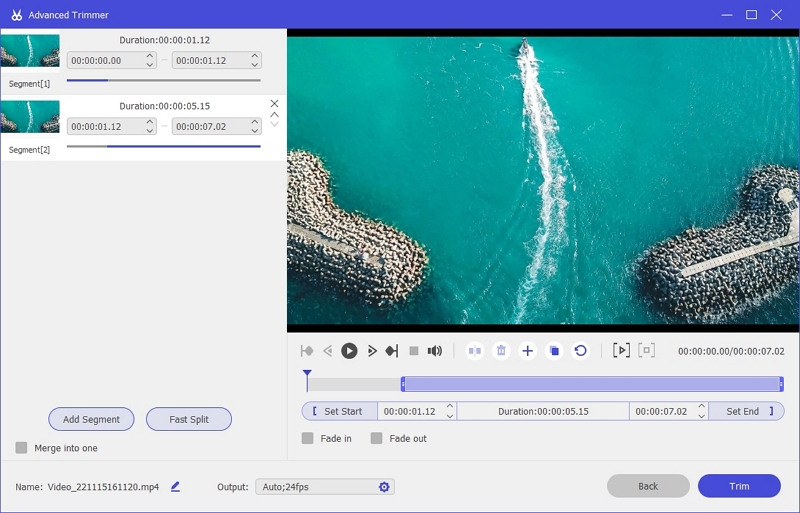The image size is (800, 513).
Task: Play the video preview
Action: tap(349, 351)
